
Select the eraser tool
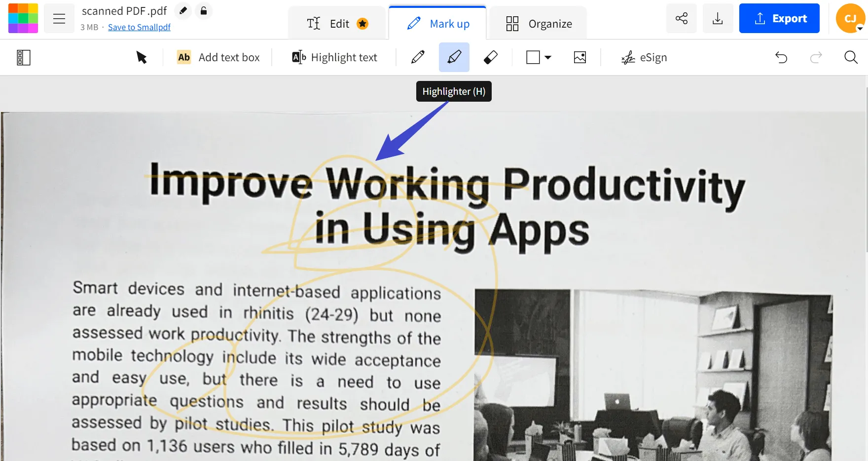tap(491, 57)
